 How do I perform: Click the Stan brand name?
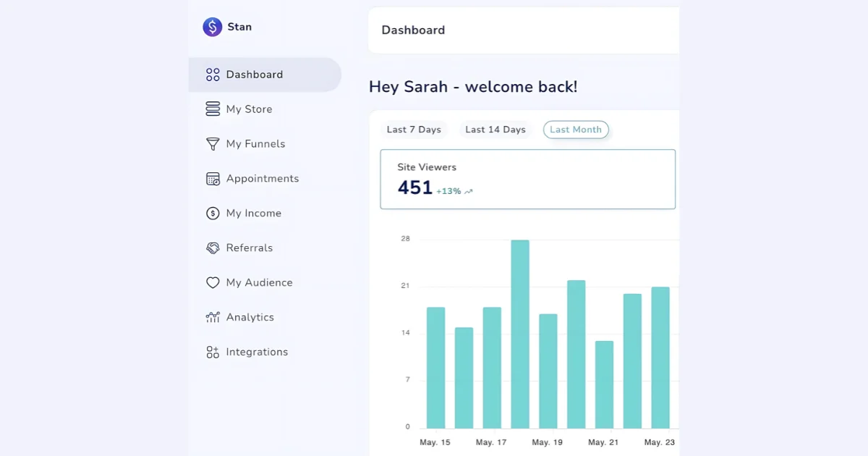(239, 27)
